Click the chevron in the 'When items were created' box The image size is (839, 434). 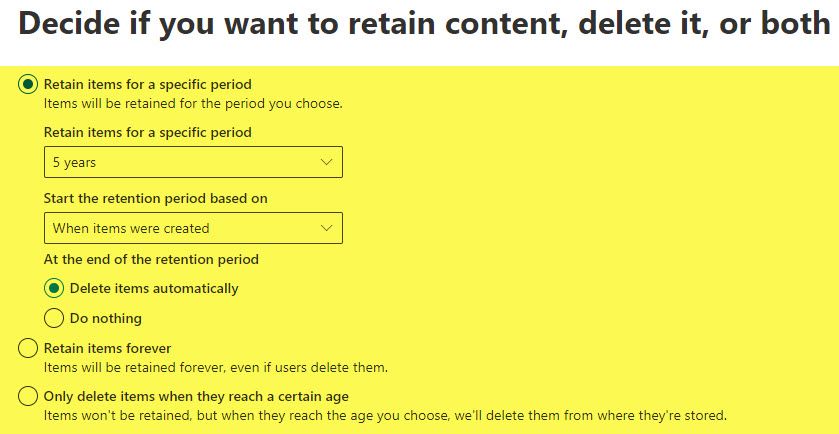coord(326,228)
